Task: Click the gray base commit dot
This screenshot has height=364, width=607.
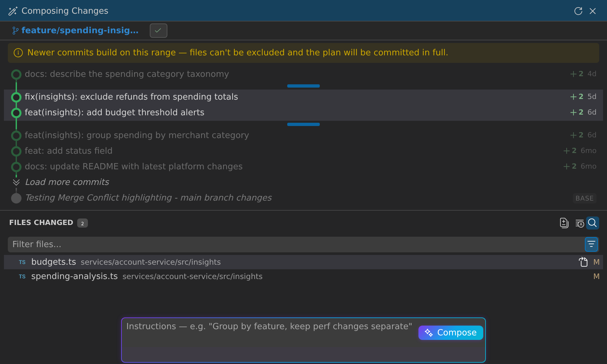Action: coord(16,198)
